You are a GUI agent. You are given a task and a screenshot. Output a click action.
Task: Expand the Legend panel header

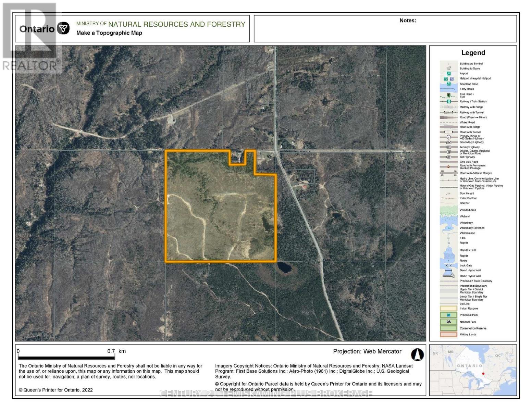(474, 53)
